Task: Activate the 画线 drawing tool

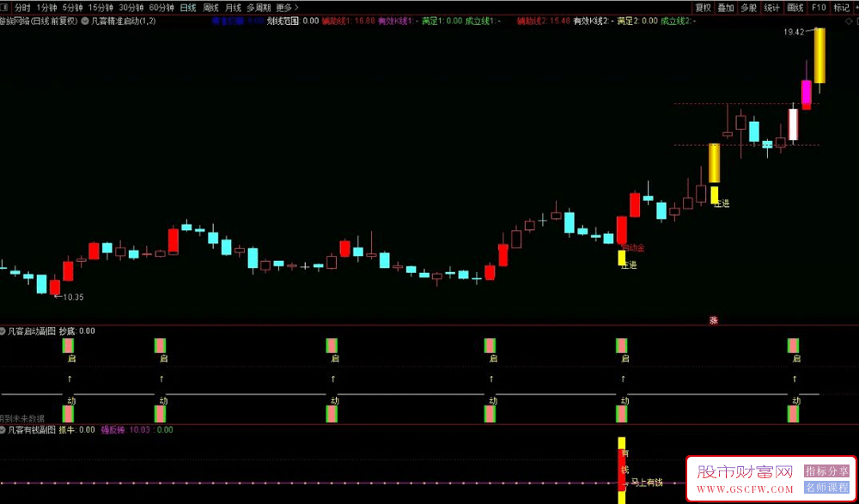Action: (795, 8)
